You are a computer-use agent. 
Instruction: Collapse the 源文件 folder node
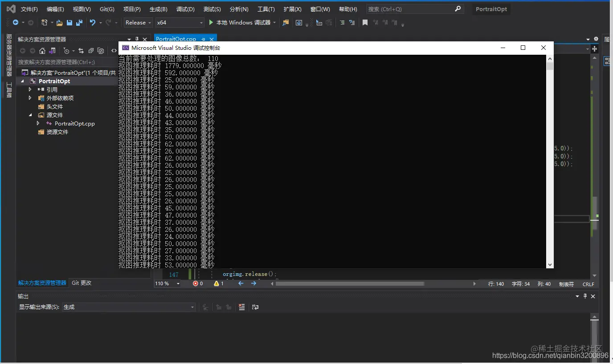tap(30, 115)
